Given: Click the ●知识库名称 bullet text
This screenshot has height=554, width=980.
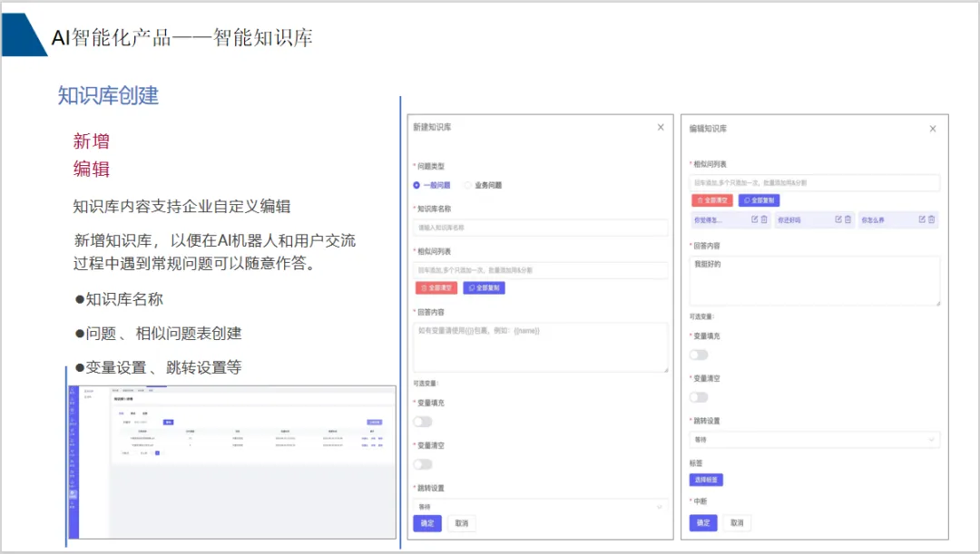Looking at the screenshot, I should point(119,299).
